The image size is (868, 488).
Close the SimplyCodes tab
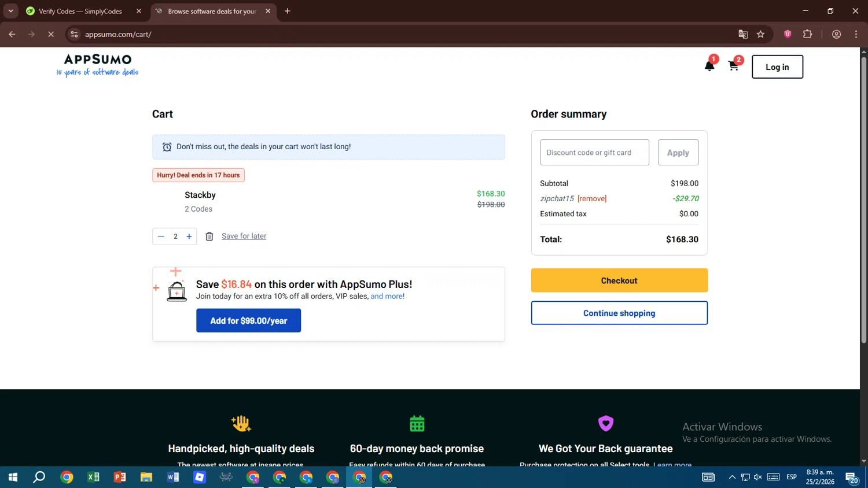click(x=139, y=11)
